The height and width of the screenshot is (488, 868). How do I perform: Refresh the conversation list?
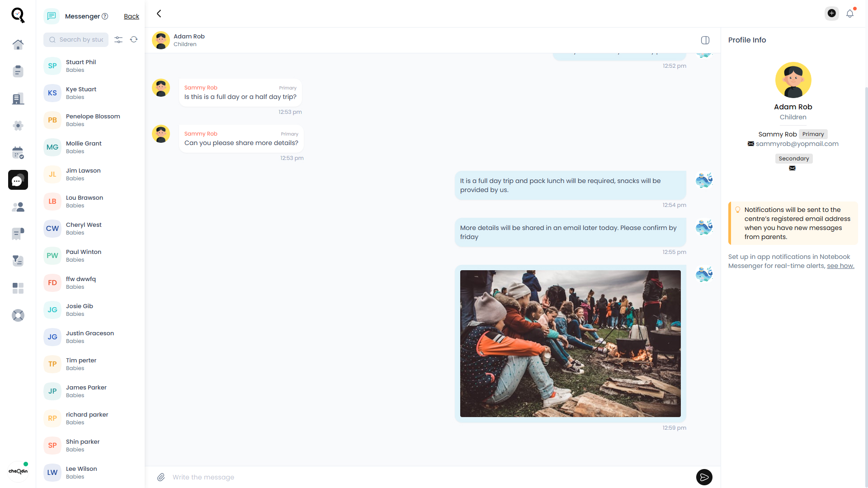134,39
